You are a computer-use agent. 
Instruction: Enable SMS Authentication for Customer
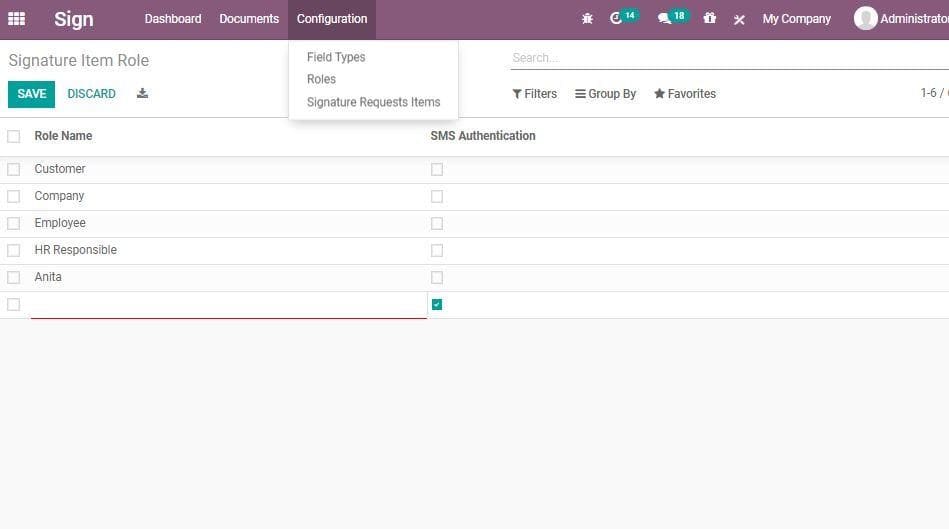coord(437,169)
